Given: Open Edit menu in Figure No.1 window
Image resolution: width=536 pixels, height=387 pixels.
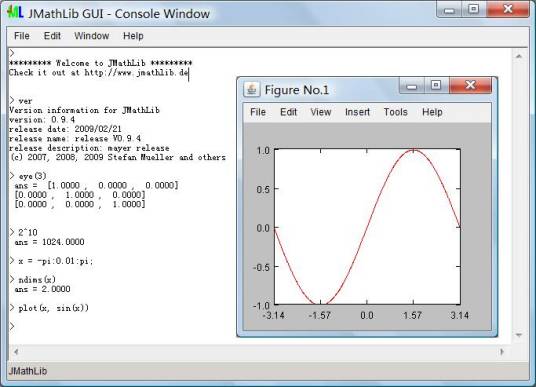Looking at the screenshot, I should point(288,112).
